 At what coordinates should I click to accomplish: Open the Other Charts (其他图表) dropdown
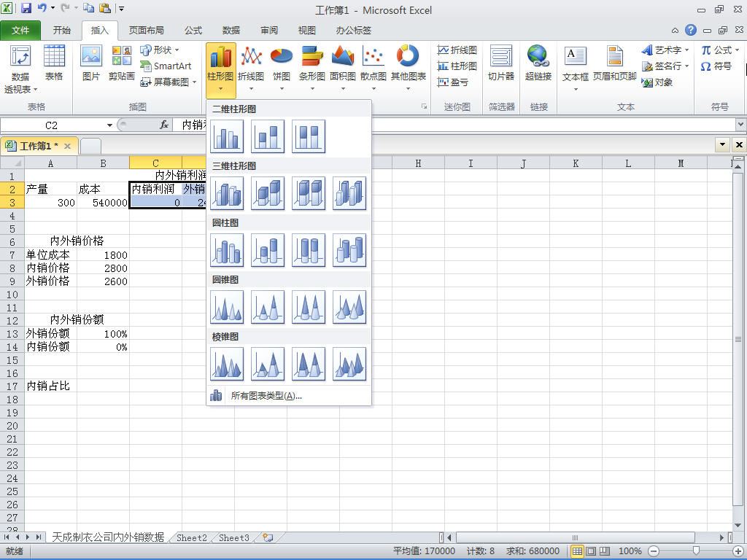(409, 68)
